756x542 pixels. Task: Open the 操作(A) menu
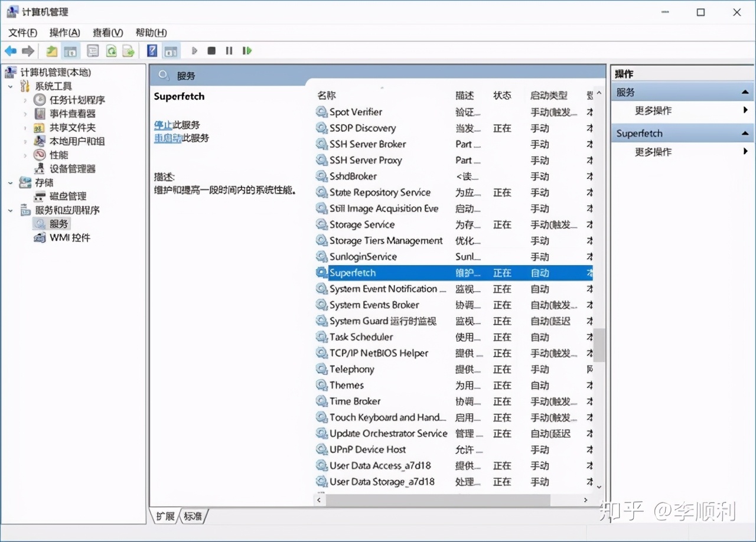[64, 32]
